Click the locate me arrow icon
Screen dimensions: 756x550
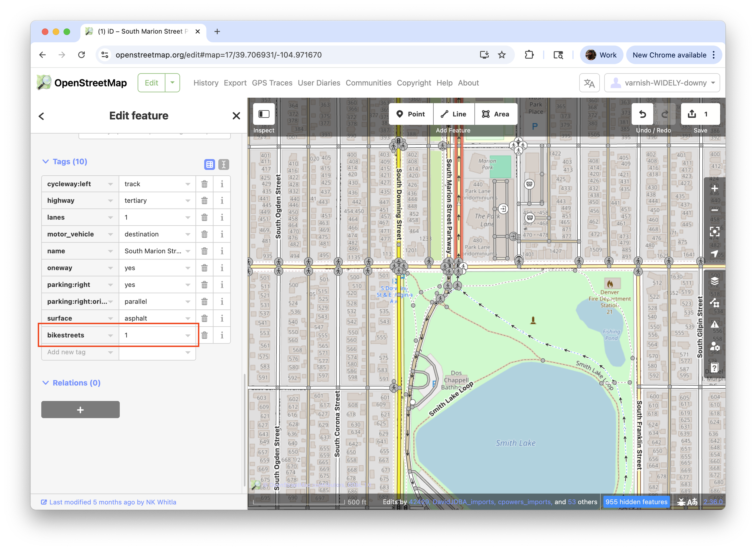(714, 254)
